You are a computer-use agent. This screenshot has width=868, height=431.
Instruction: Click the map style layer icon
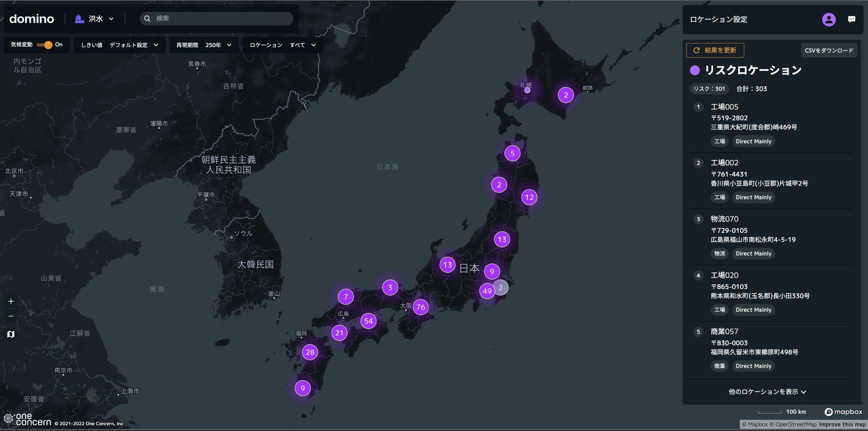(11, 334)
